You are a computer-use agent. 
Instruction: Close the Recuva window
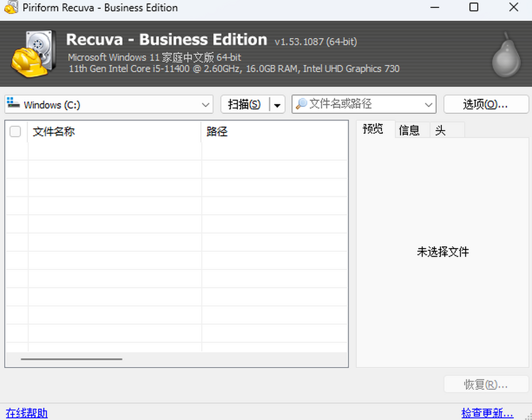[x=514, y=7]
